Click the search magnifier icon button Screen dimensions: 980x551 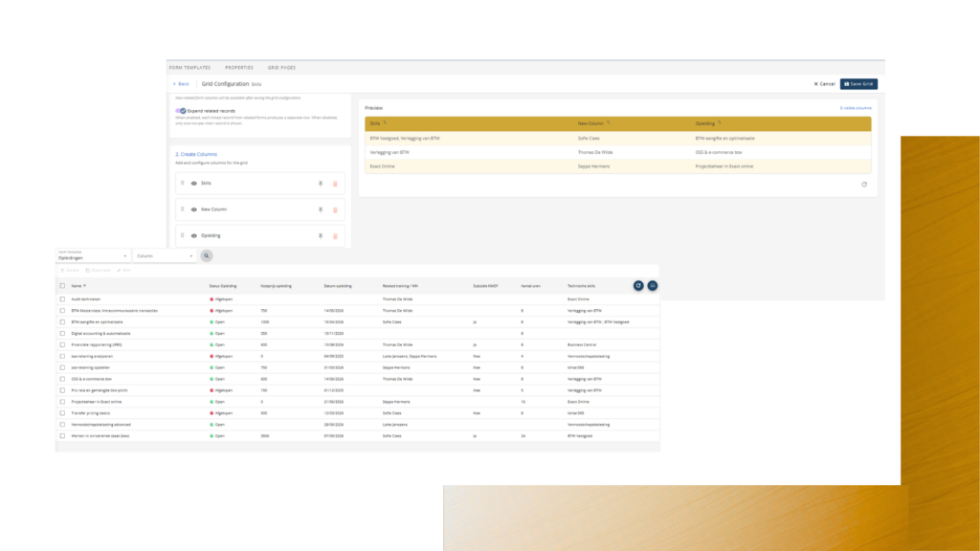(x=207, y=256)
